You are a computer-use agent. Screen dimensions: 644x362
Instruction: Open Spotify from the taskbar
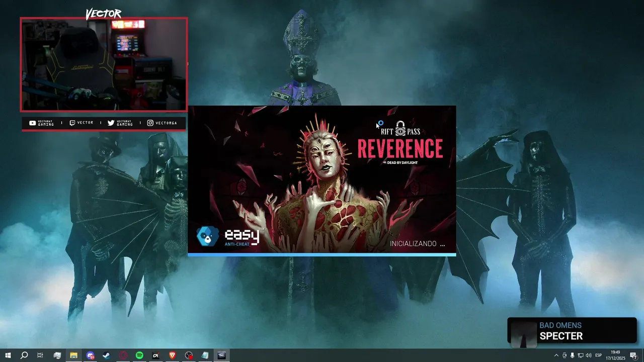click(x=139, y=355)
